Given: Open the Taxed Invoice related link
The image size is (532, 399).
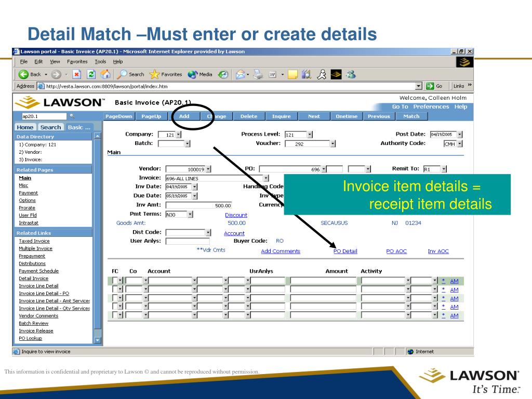Looking at the screenshot, I should coord(34,241).
